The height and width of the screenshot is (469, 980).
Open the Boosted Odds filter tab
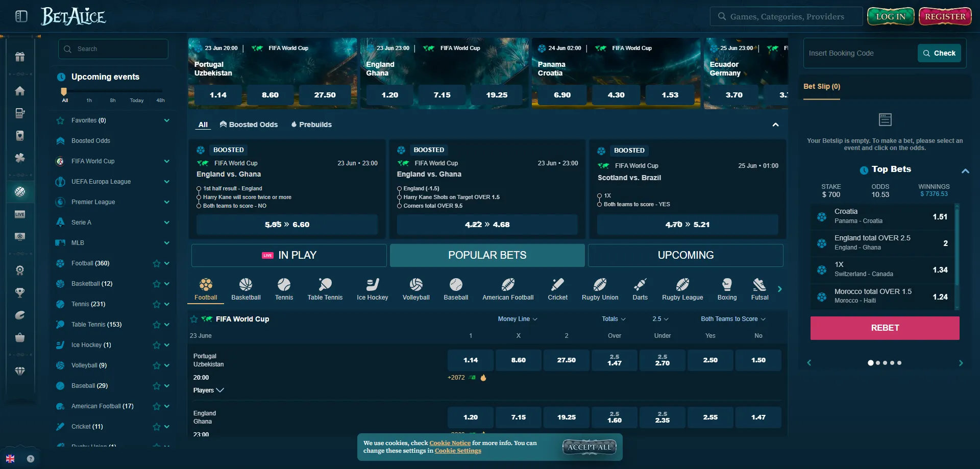point(249,125)
